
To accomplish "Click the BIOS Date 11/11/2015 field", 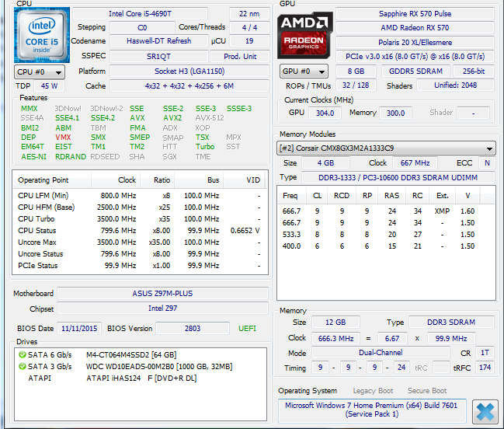I will 79,328.
